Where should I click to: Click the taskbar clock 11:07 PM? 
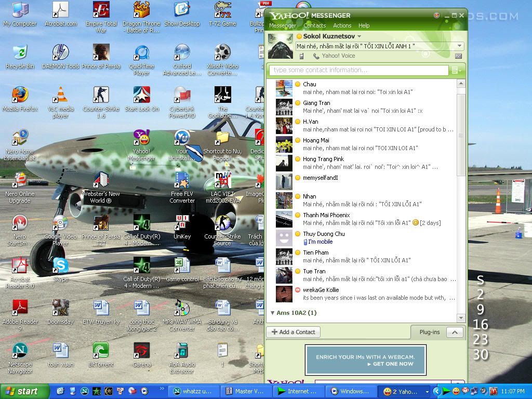[x=512, y=392]
